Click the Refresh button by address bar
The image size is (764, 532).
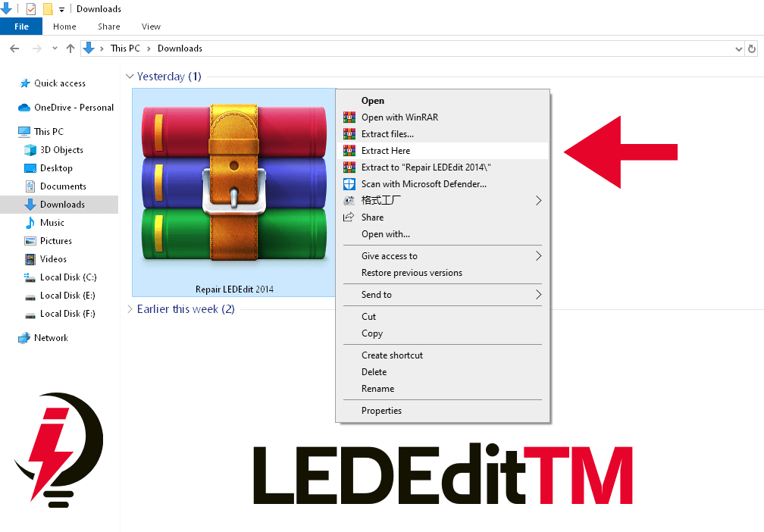[753, 49]
